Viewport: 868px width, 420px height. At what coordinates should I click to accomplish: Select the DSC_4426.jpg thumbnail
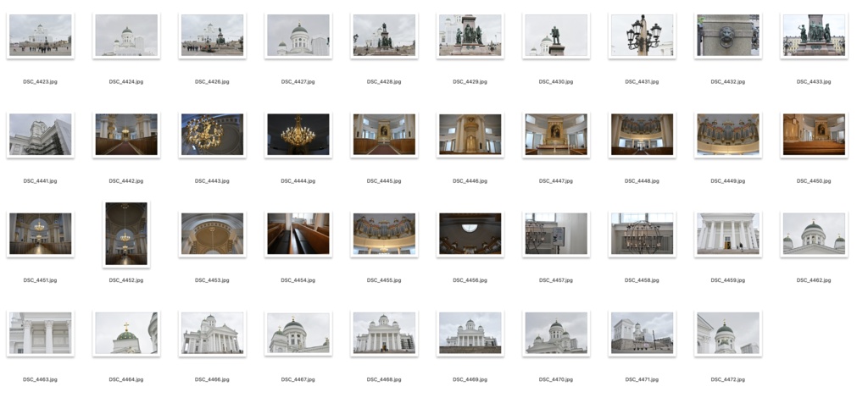point(212,36)
